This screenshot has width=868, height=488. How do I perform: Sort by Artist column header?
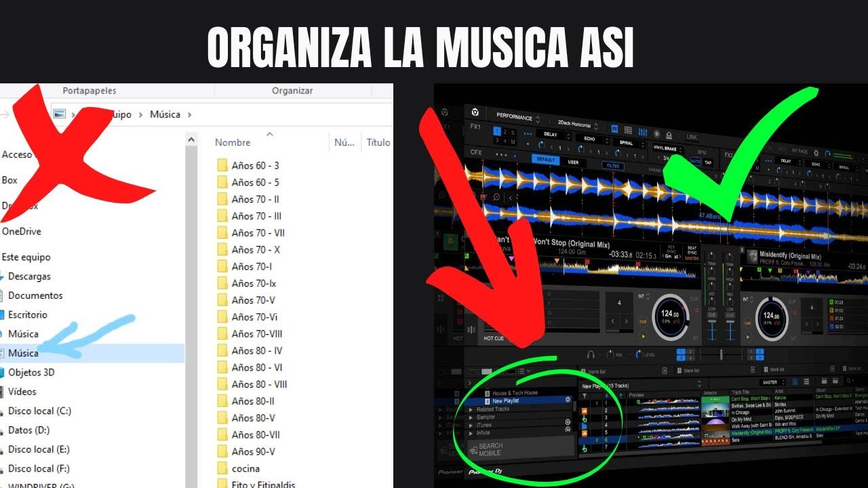click(781, 392)
